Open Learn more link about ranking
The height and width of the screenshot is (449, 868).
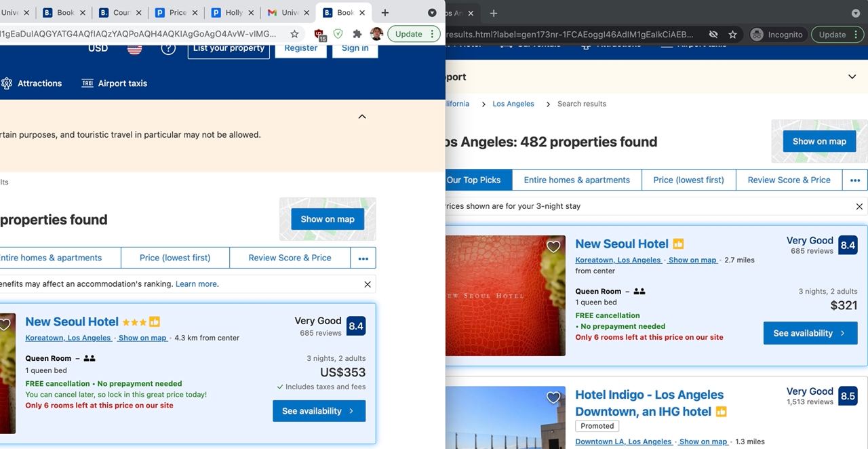197,284
